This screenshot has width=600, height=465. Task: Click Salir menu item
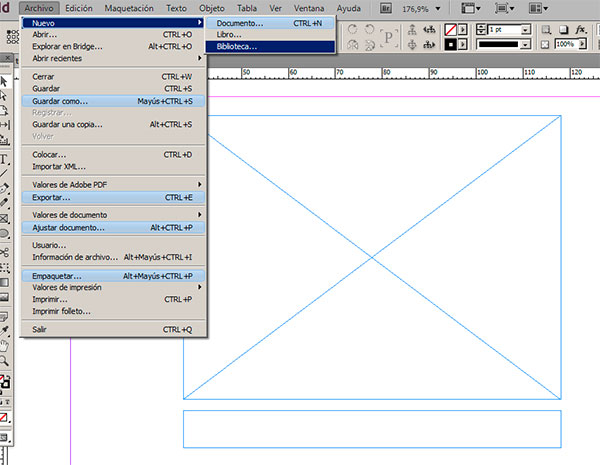[113, 329]
